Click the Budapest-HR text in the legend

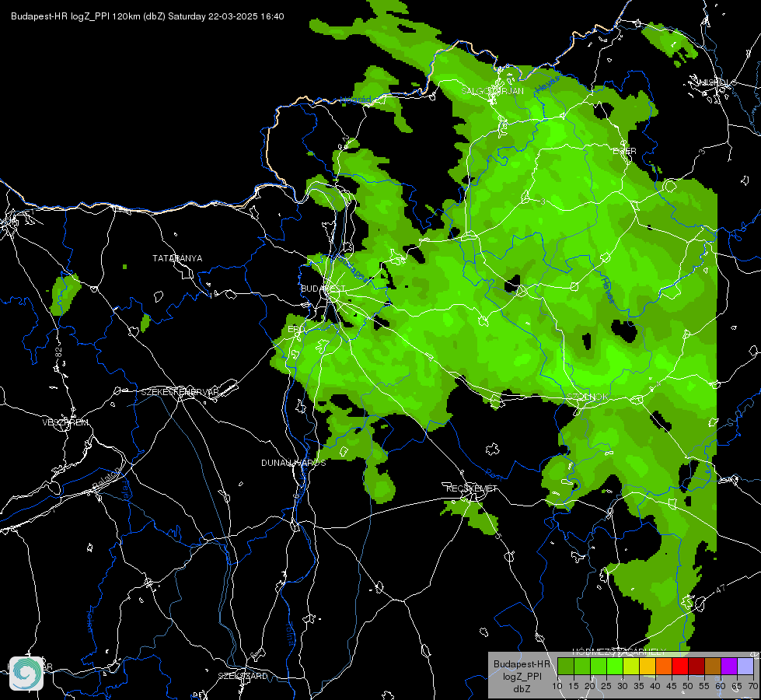tap(522, 664)
